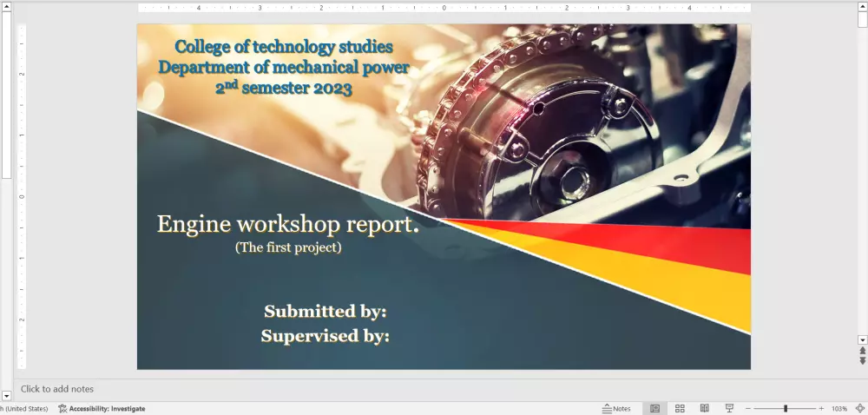Viewport: 868px width, 415px height.
Task: Click '2nd semester 2023' text line
Action: (x=284, y=88)
